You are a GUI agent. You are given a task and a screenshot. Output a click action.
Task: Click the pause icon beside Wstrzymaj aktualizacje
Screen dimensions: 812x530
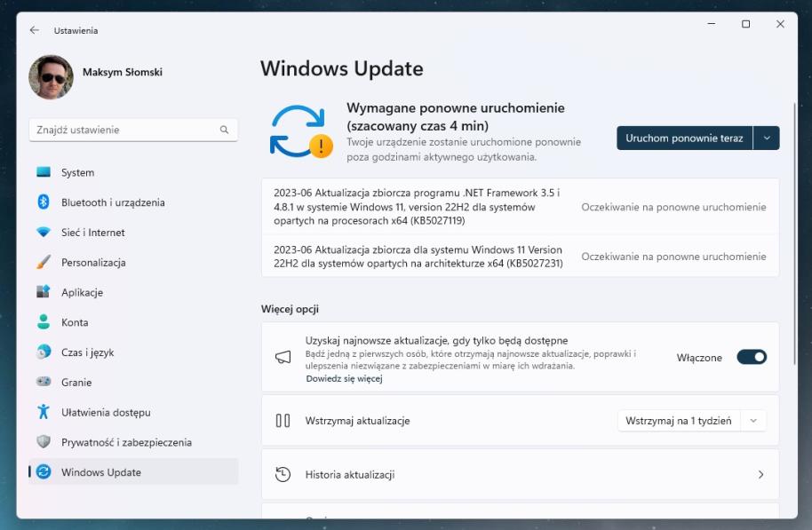click(283, 420)
